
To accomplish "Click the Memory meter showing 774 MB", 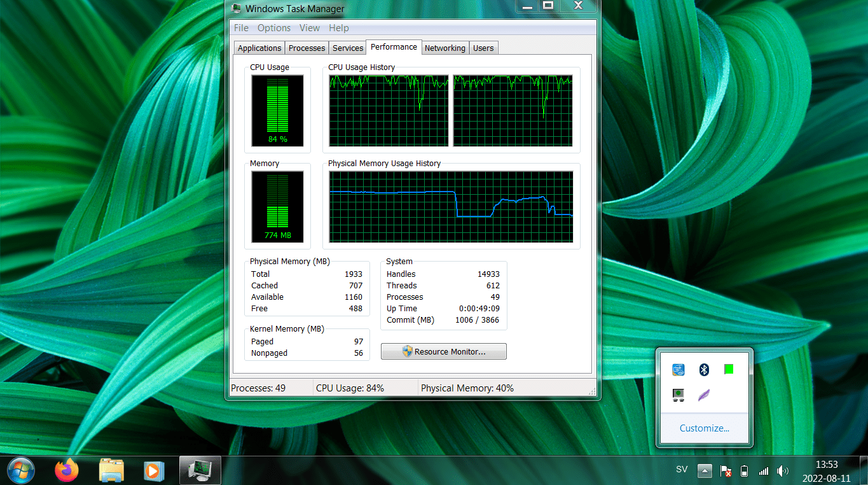I will coord(277,207).
